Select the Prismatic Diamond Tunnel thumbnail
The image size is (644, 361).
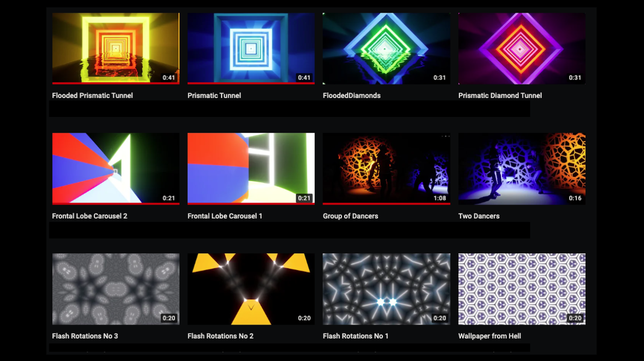pyautogui.click(x=521, y=48)
